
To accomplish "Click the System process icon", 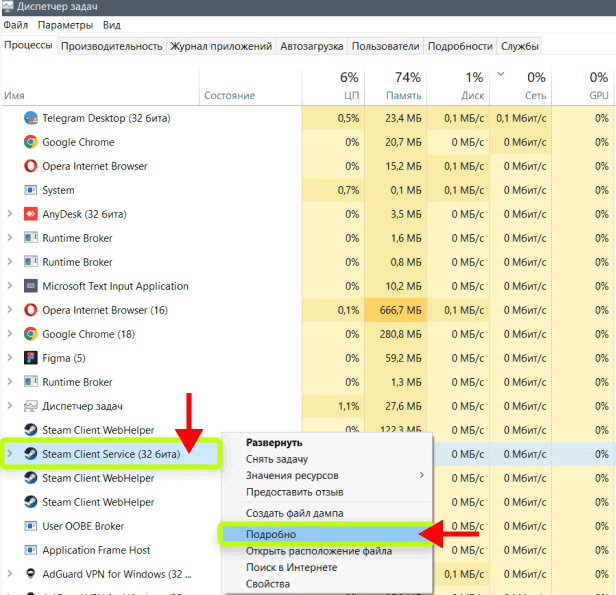I will [31, 190].
